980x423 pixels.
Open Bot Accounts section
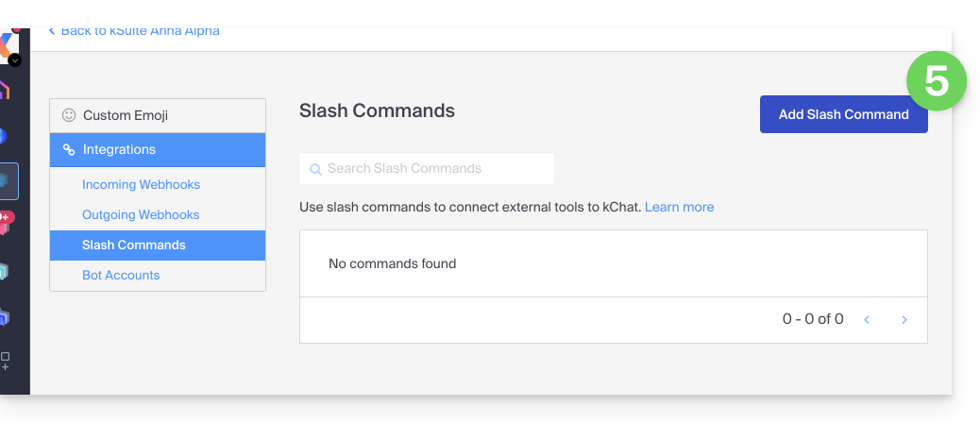(x=121, y=275)
